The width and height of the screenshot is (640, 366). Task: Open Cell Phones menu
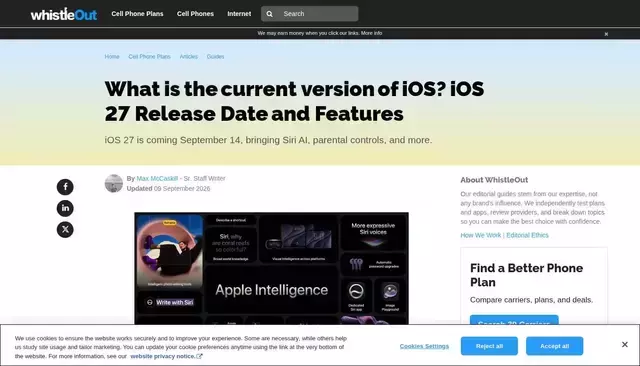pyautogui.click(x=195, y=14)
